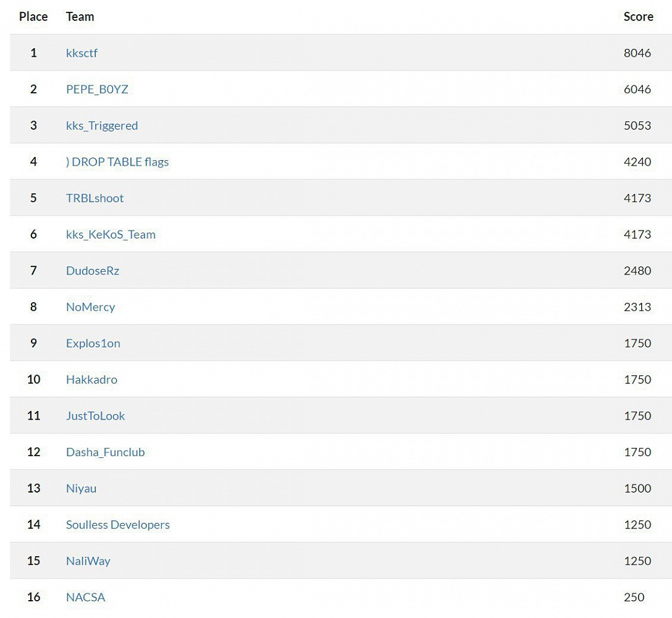The height and width of the screenshot is (618, 672).
Task: Open the Soulless Developers team link
Action: click(118, 525)
